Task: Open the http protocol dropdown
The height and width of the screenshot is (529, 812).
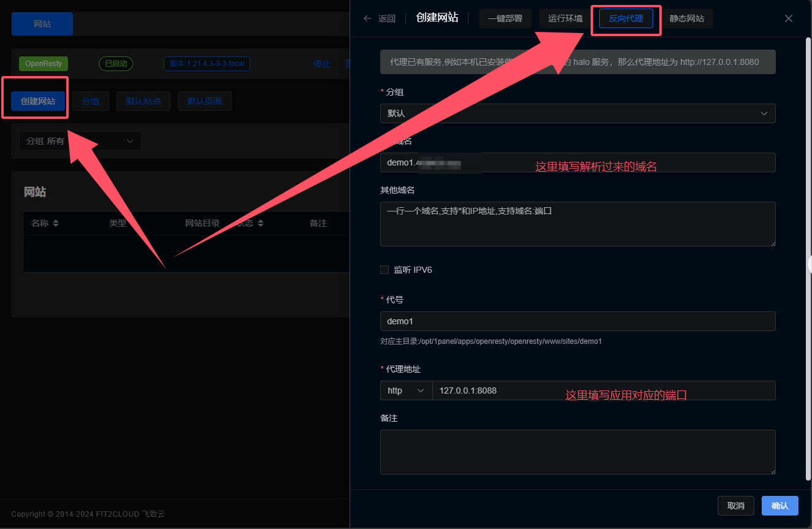Action: (406, 390)
